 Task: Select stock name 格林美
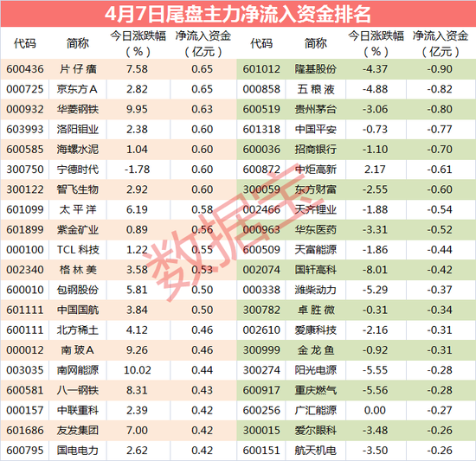tap(78, 270)
